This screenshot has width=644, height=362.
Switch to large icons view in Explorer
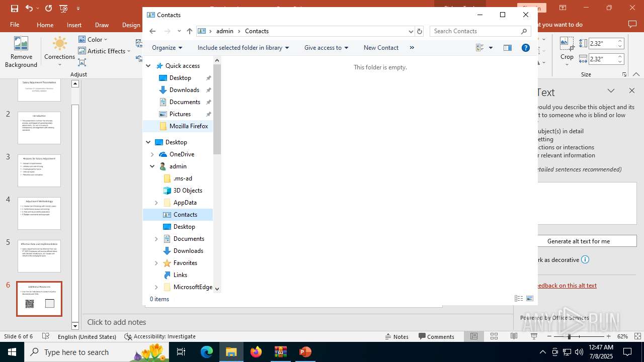[x=529, y=299]
